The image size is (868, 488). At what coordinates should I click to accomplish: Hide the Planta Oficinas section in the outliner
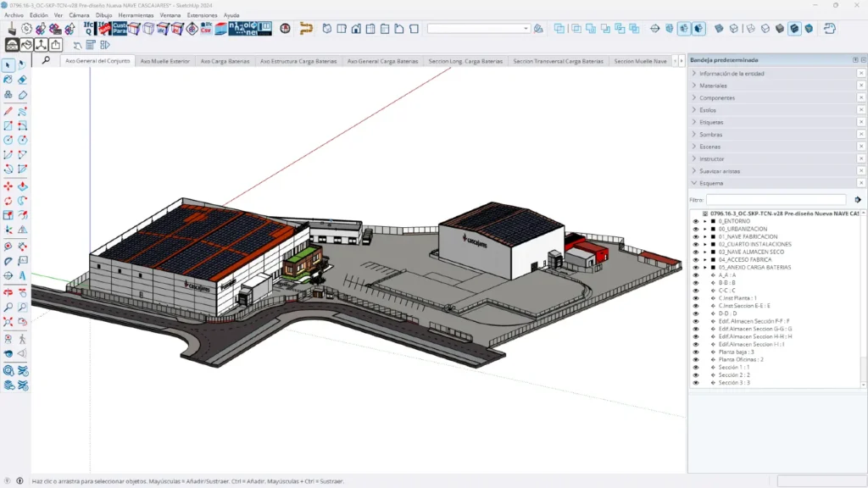[x=695, y=359]
